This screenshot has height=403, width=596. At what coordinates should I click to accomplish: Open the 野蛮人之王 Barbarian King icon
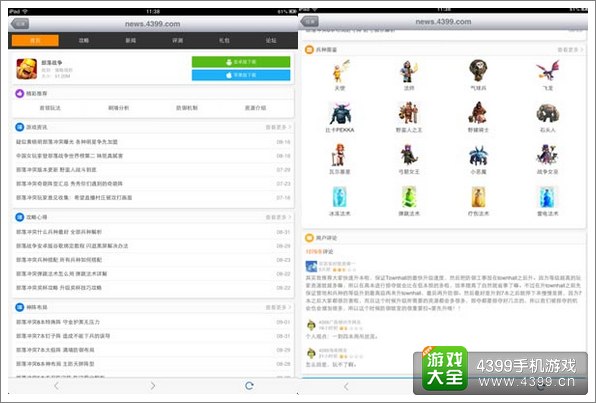409,113
